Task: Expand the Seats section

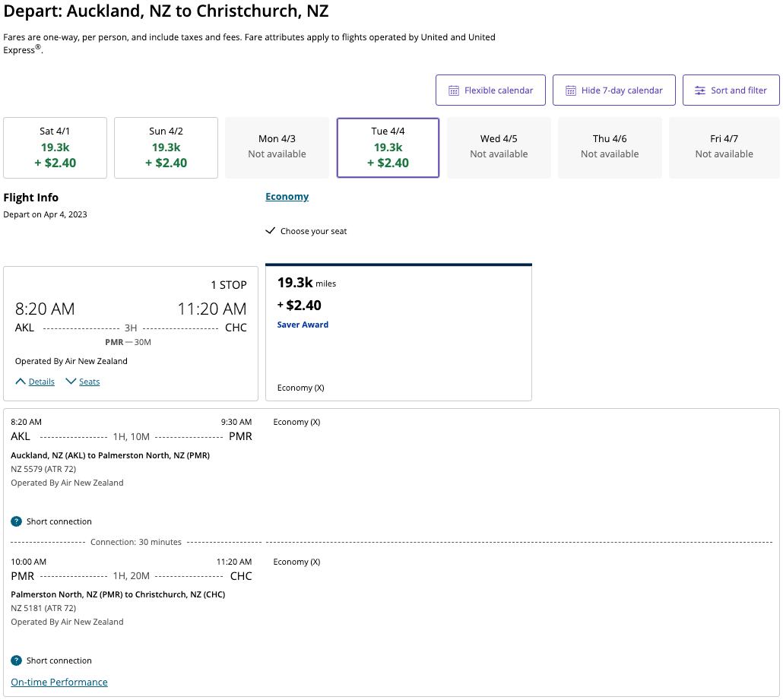Action: click(x=89, y=382)
